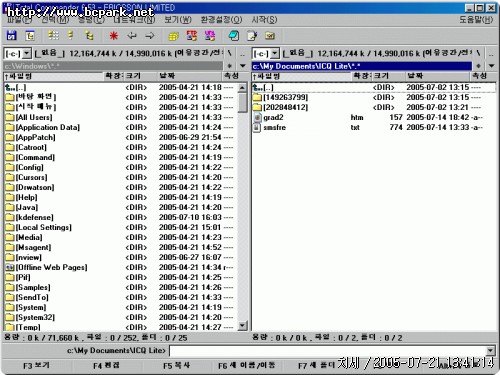
Task: Go forward using the right arrow icon
Action: 150,36
